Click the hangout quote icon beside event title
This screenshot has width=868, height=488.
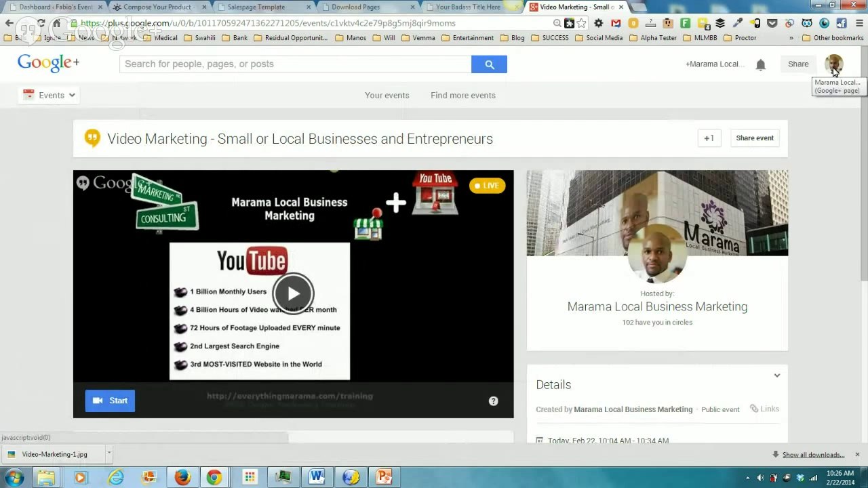(92, 138)
